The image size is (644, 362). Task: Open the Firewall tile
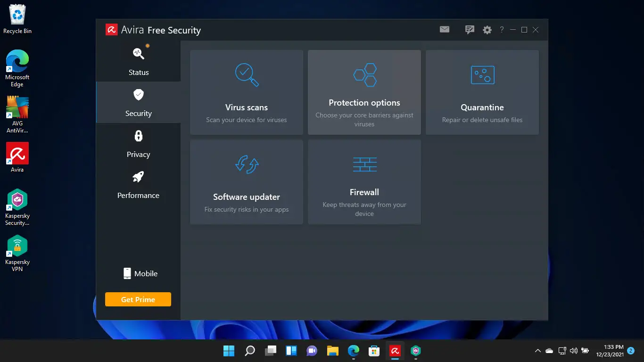coord(364,182)
